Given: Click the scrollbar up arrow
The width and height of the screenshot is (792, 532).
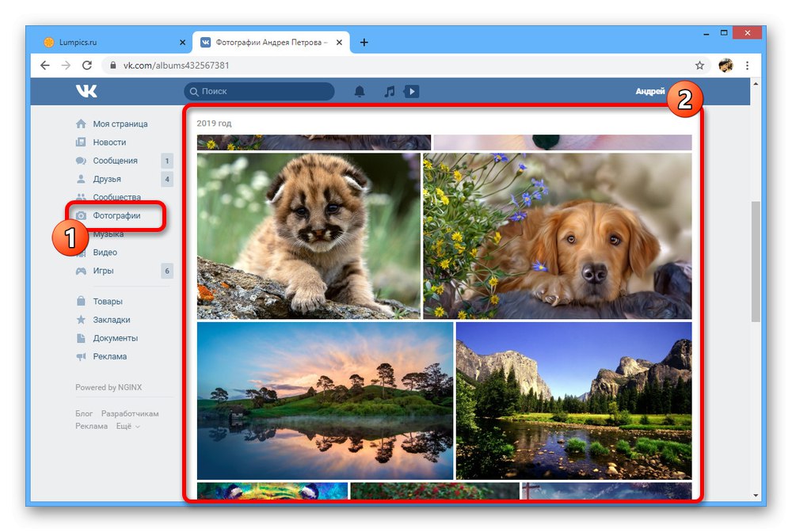Looking at the screenshot, I should (755, 83).
